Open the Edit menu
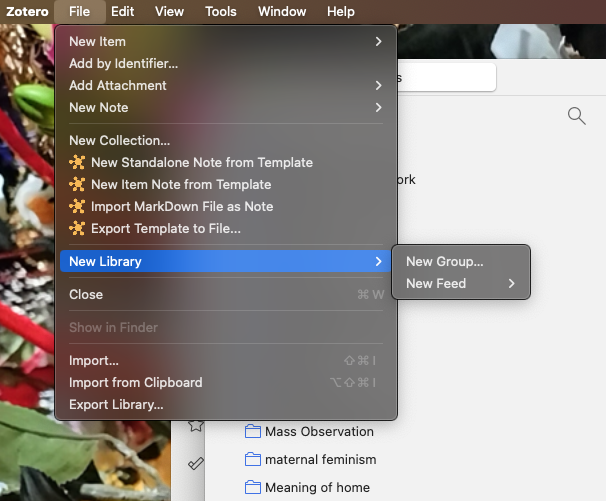 pyautogui.click(x=123, y=12)
